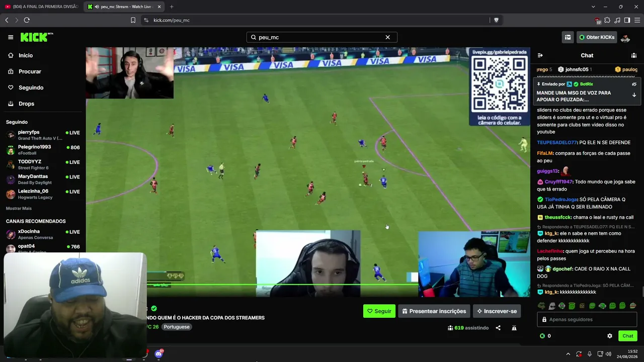Screen dimensions: 644x362
Task: Open the chat viewers list icon
Action: click(634, 55)
